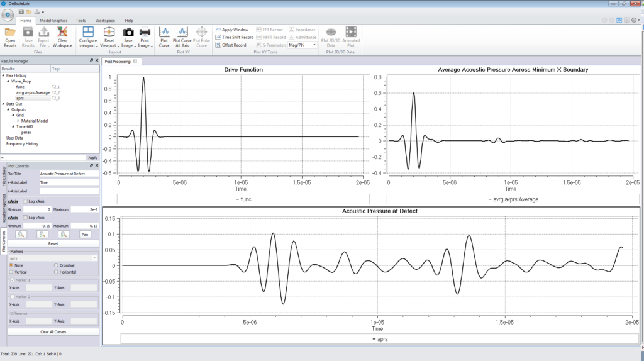The image size is (644, 361).
Task: Click the NFFT Record tool
Action: pos(270,37)
